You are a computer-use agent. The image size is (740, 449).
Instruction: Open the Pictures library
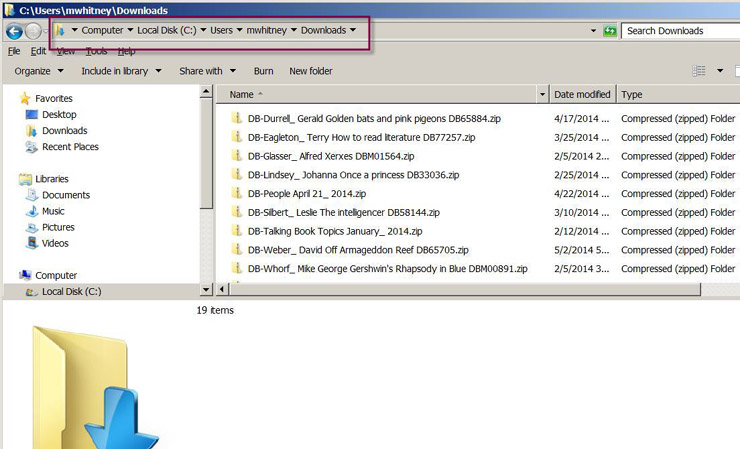pos(58,227)
